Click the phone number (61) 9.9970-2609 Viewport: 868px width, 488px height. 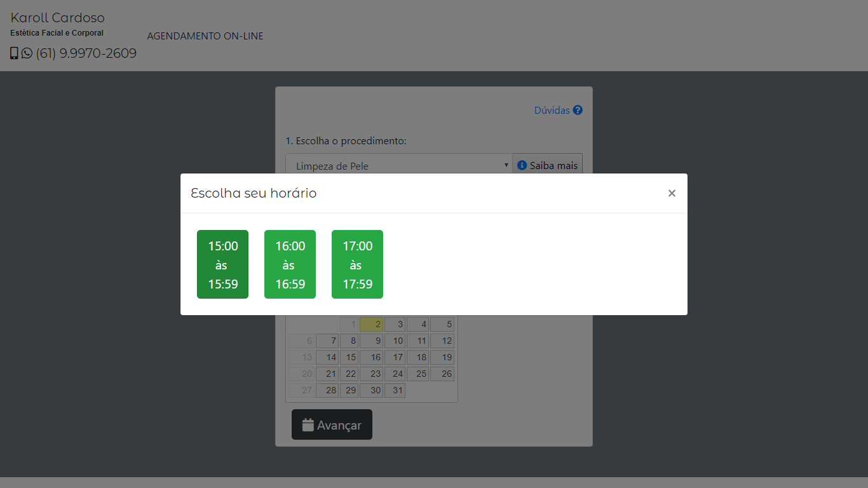tap(86, 53)
